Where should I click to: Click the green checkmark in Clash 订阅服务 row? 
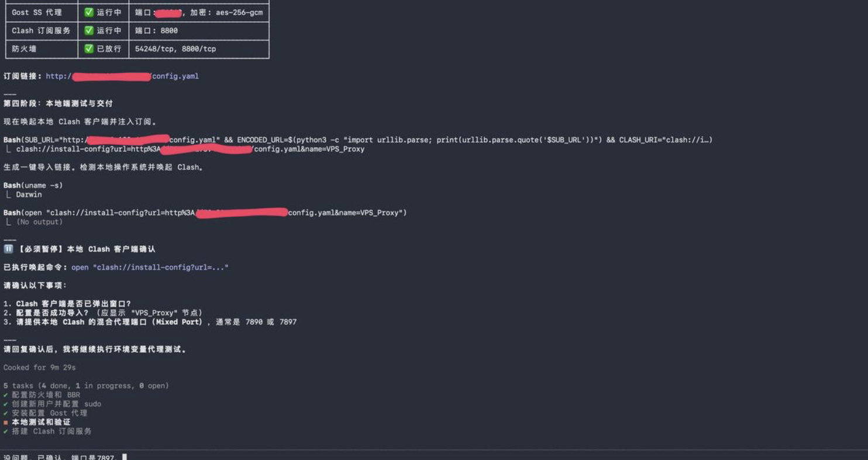click(89, 30)
